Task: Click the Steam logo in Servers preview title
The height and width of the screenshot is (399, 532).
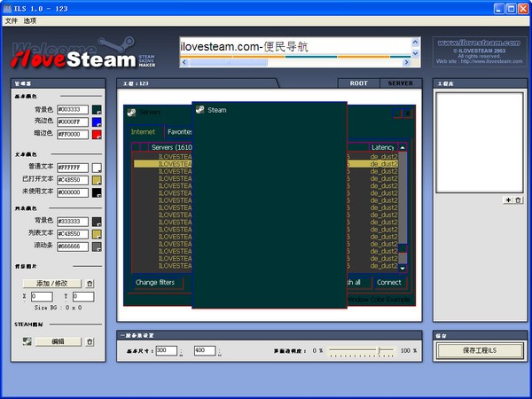Action: pos(131,113)
